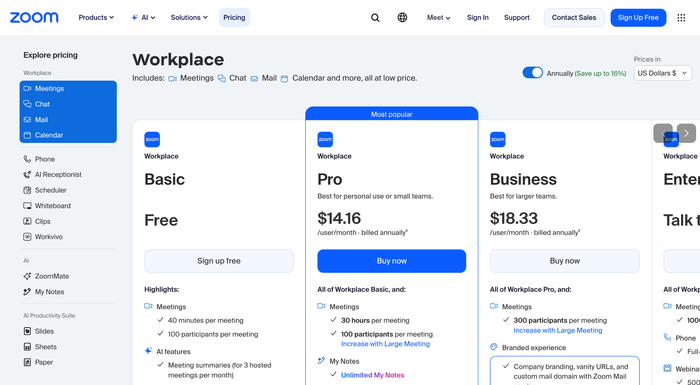
Task: Click previous arrow of plan carousel
Action: (x=663, y=133)
